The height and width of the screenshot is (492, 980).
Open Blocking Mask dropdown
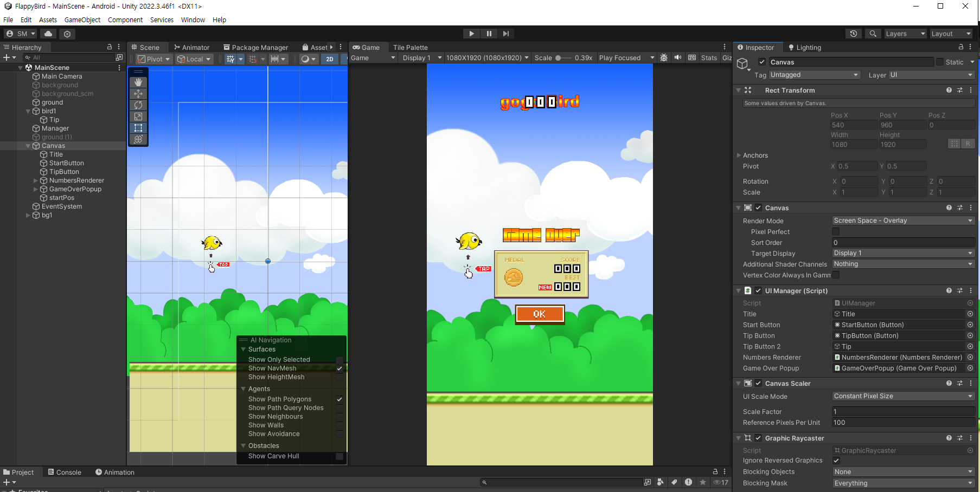(x=903, y=483)
